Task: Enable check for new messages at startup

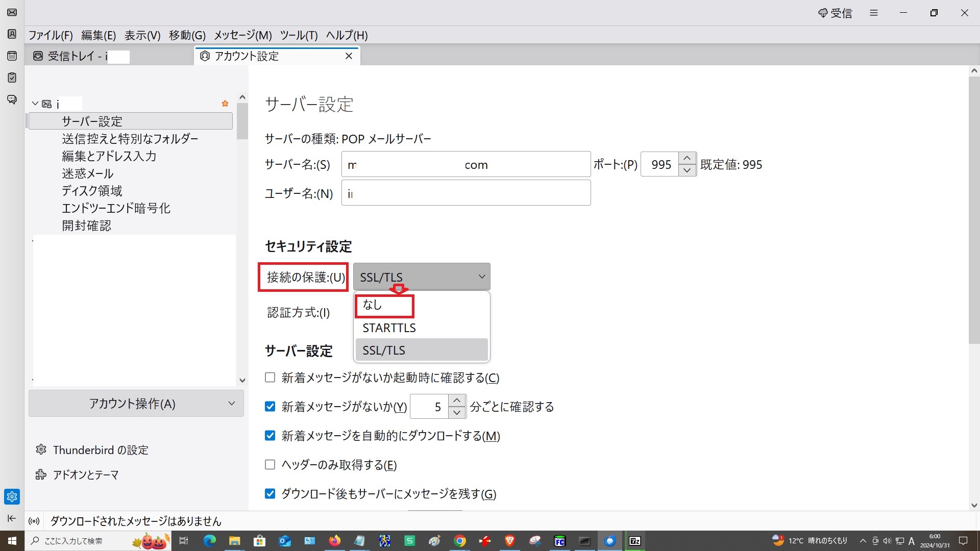Action: pos(270,378)
